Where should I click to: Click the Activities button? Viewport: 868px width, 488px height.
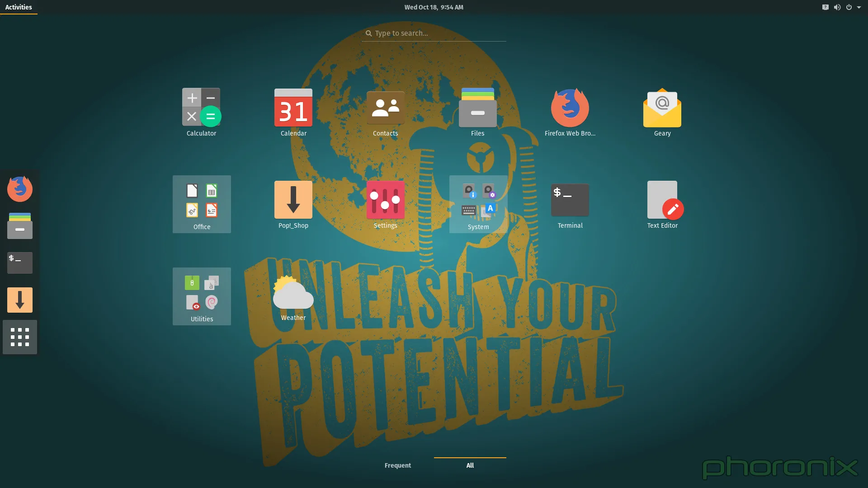coord(19,7)
